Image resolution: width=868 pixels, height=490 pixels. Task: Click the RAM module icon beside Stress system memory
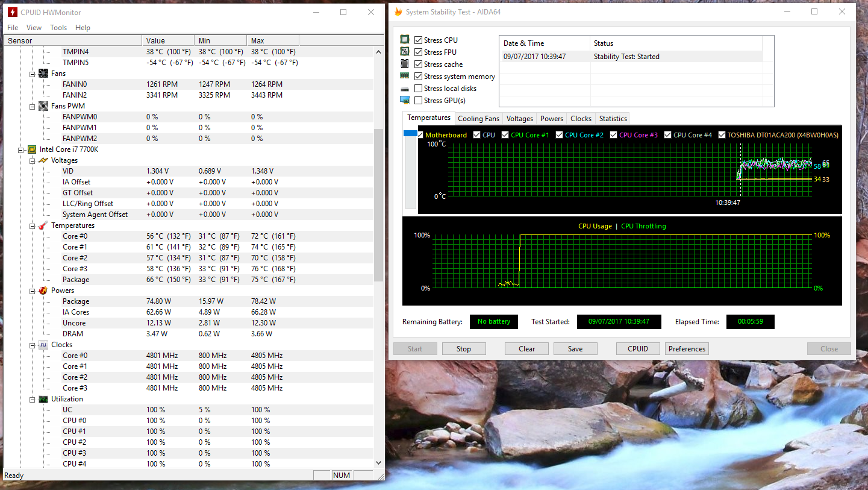[405, 76]
